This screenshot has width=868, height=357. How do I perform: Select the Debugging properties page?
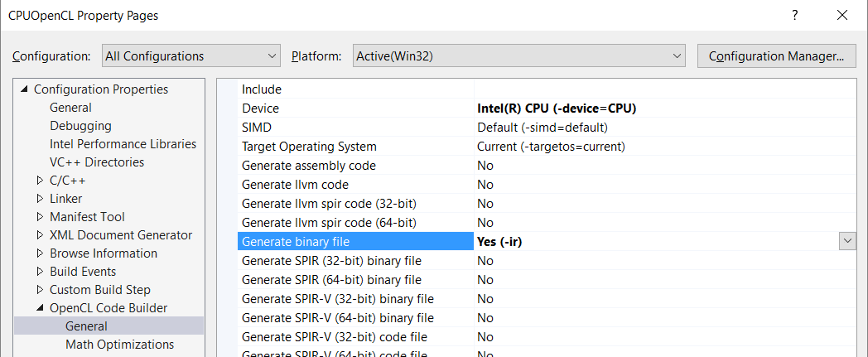tap(80, 126)
